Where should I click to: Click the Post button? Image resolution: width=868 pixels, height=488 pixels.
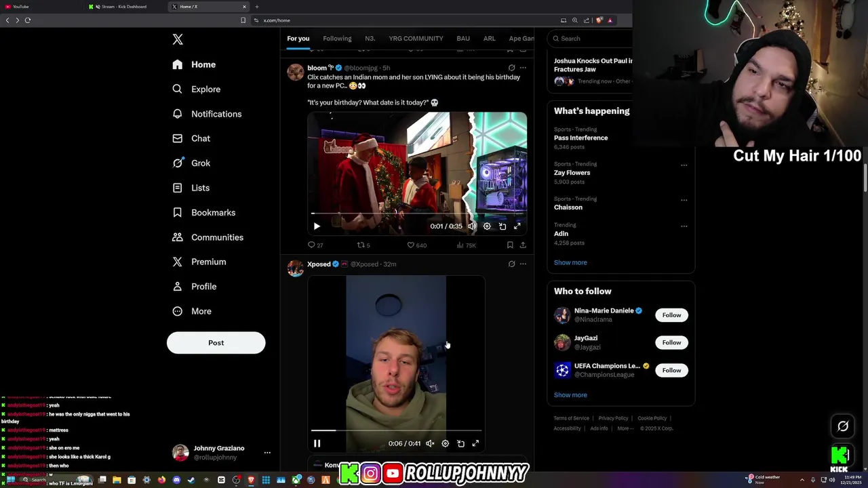coord(216,342)
